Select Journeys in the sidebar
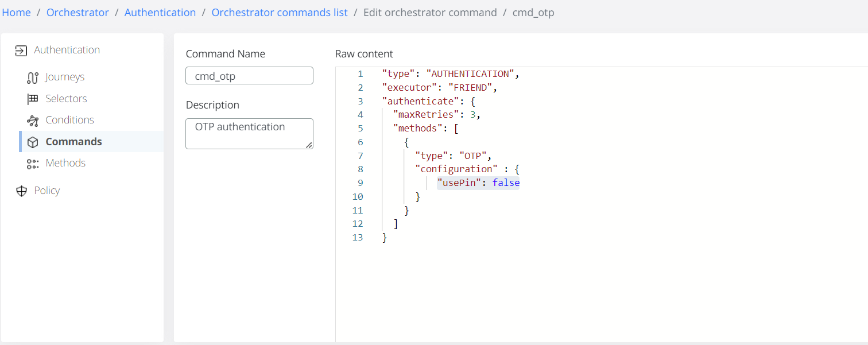Viewport: 868px width, 345px height. tap(65, 76)
